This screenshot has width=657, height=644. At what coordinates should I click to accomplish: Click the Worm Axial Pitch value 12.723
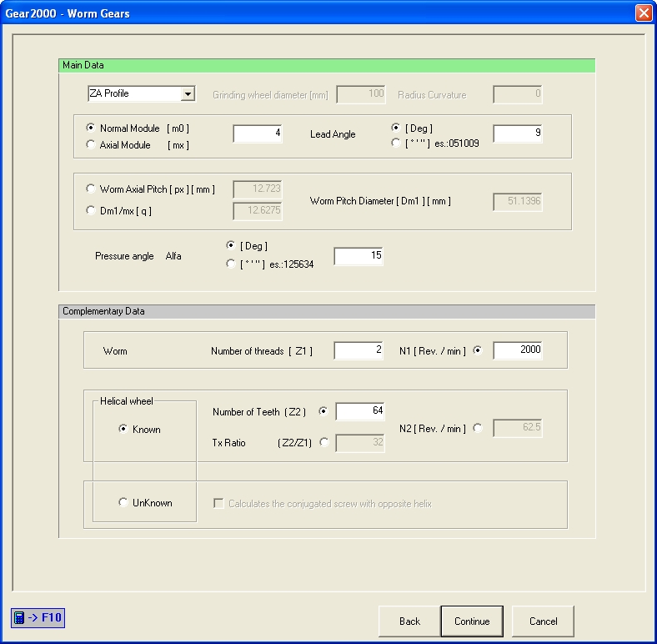258,189
